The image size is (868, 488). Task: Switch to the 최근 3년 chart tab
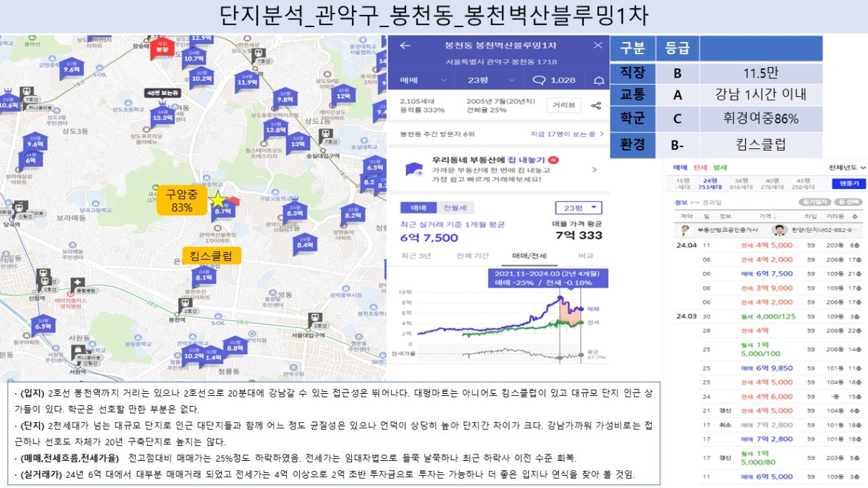415,255
